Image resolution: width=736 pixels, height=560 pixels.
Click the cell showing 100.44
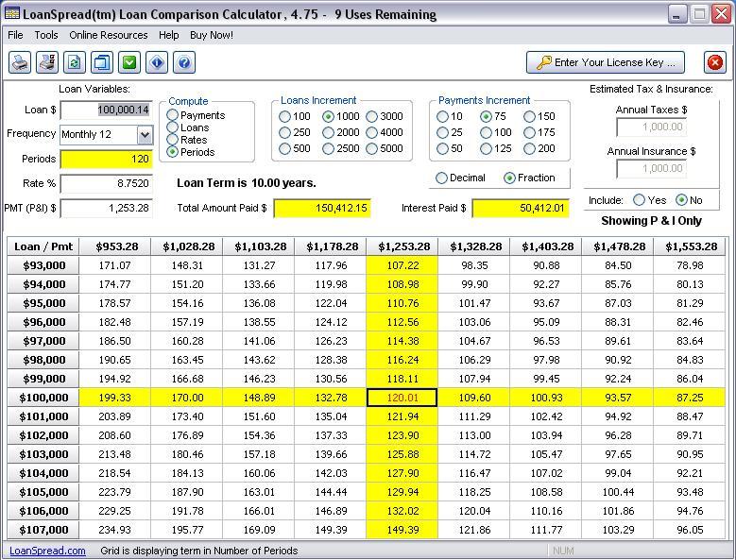tap(618, 492)
